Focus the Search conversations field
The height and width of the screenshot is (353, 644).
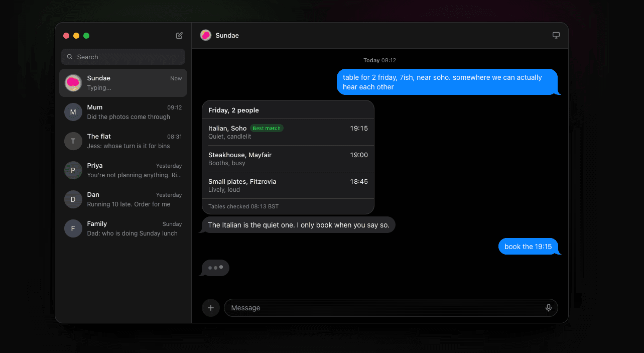[x=123, y=57]
